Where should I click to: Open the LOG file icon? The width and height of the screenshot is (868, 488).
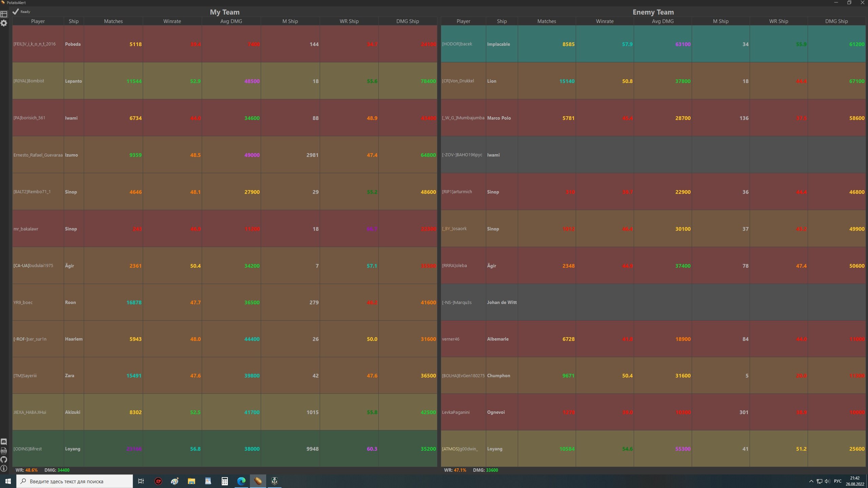4,451
